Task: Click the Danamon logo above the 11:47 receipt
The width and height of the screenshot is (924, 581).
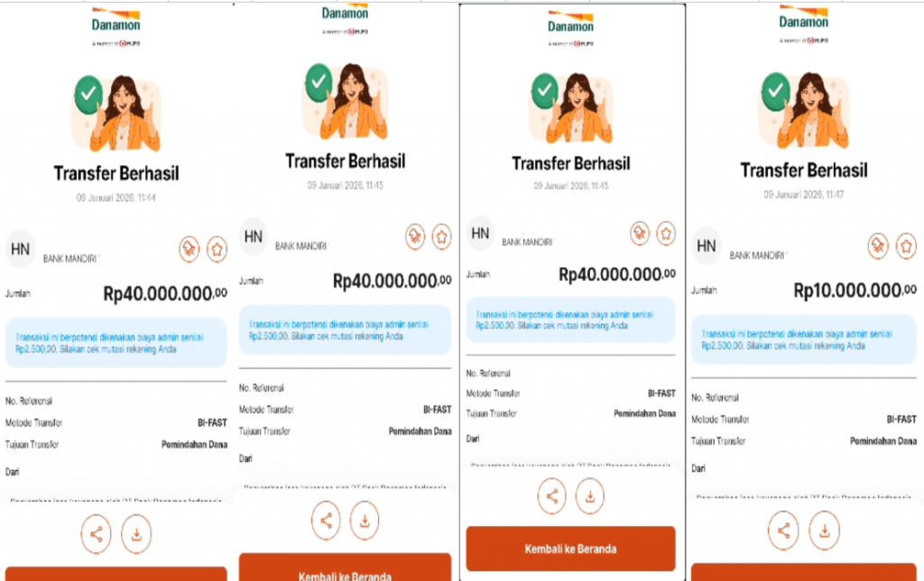Action: 804,24
